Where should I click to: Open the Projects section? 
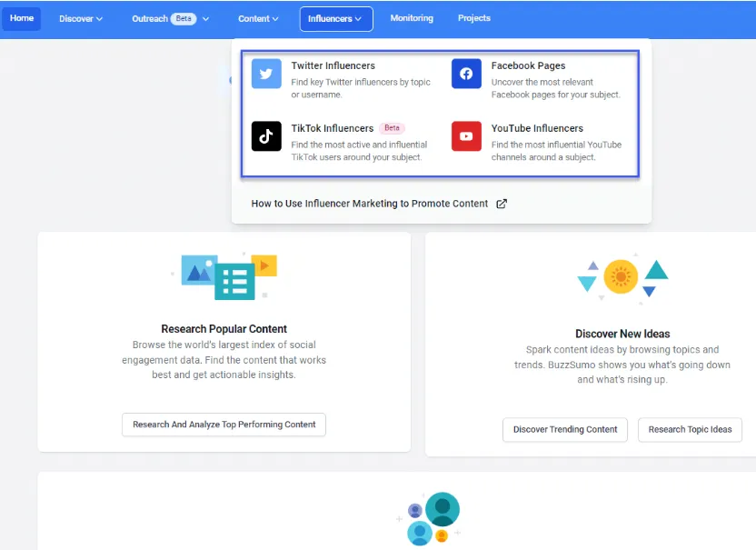point(473,17)
